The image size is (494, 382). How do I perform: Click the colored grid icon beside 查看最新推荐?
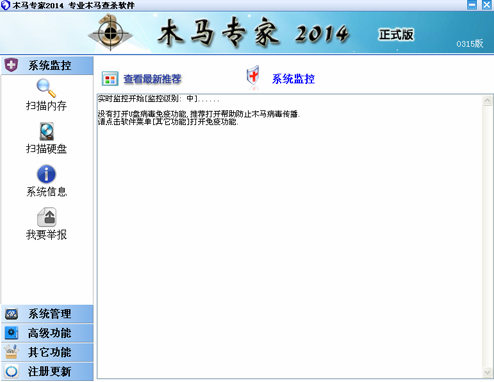110,79
